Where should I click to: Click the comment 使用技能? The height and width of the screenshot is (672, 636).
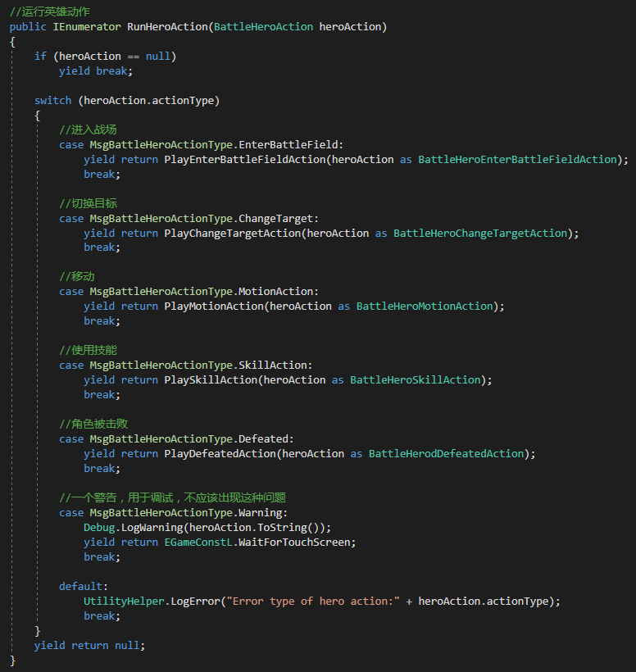tap(88, 350)
